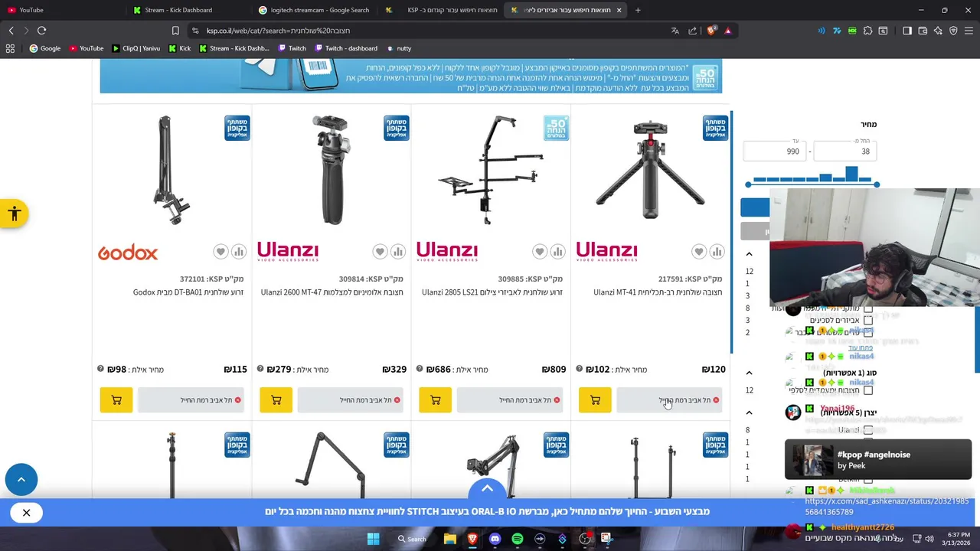
Task: Add Godox DT-BA01 to wishlist
Action: pos(220,252)
